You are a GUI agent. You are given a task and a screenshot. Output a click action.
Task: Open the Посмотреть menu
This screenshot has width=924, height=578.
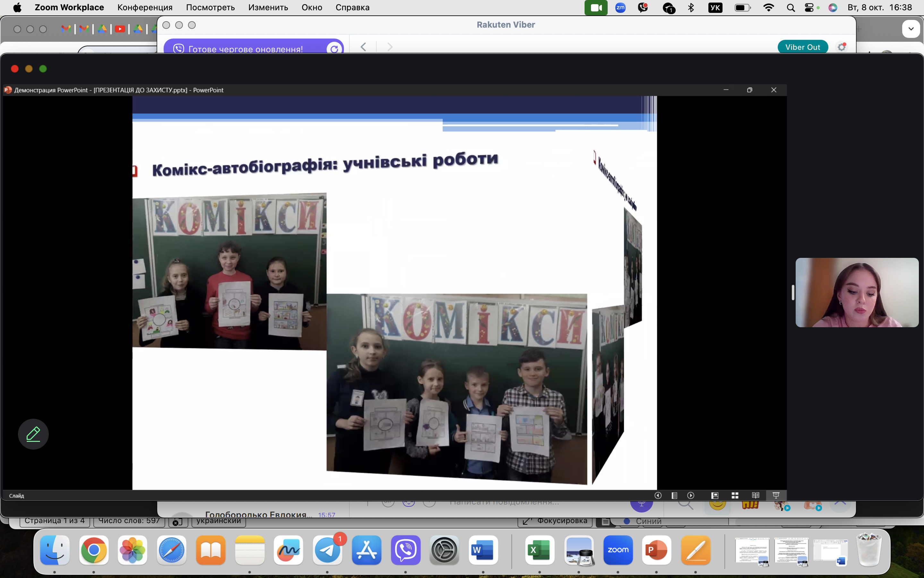[210, 8]
